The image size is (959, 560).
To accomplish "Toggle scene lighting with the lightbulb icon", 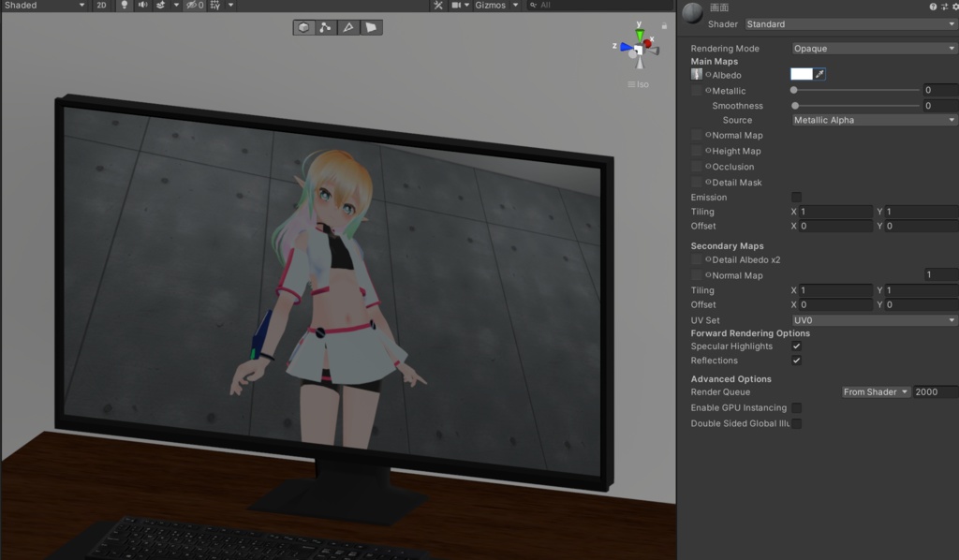I will coord(125,5).
